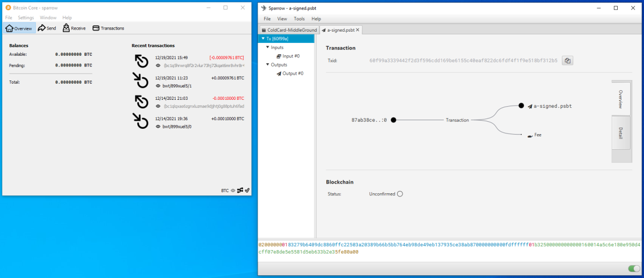Click the synced checkmark icon in status bar
644x278 pixels.
tap(247, 191)
